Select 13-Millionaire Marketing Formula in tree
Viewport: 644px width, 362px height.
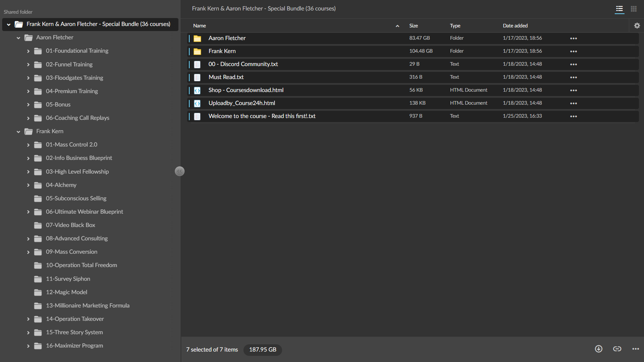point(87,305)
